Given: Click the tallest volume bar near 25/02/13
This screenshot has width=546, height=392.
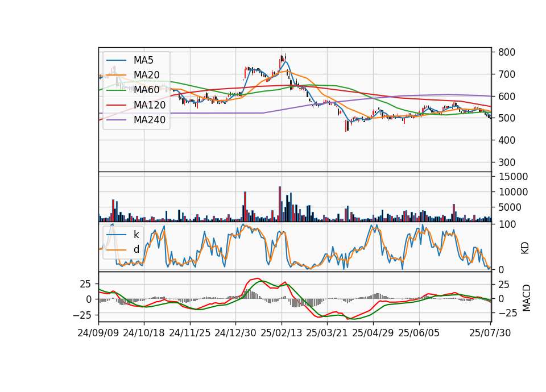Looking at the screenshot, I should 280,204.
